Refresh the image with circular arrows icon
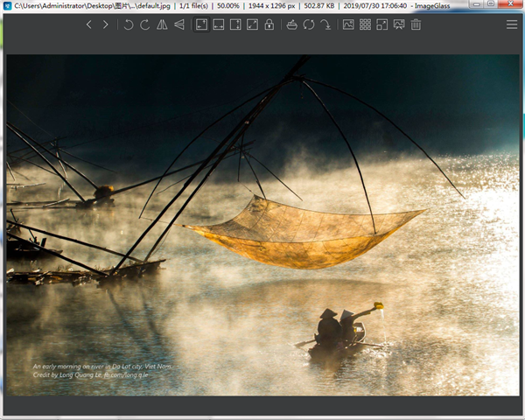The image size is (525, 420). tap(308, 24)
